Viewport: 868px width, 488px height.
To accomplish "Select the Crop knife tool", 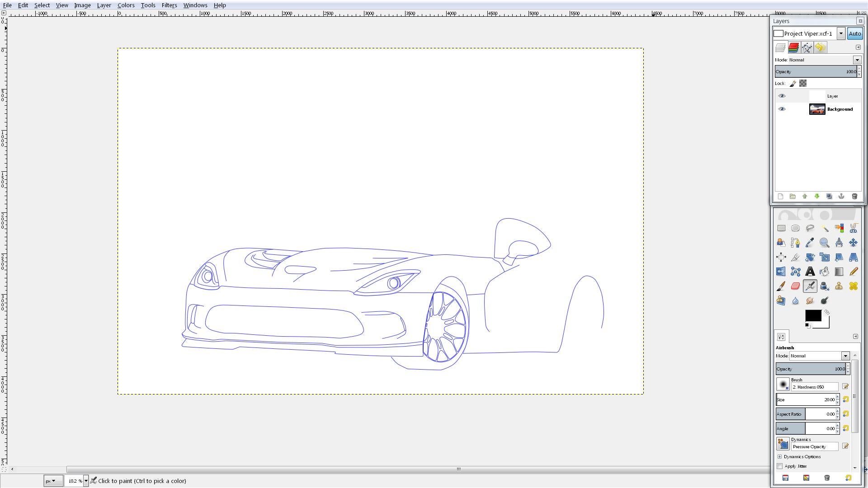I will pyautogui.click(x=796, y=257).
